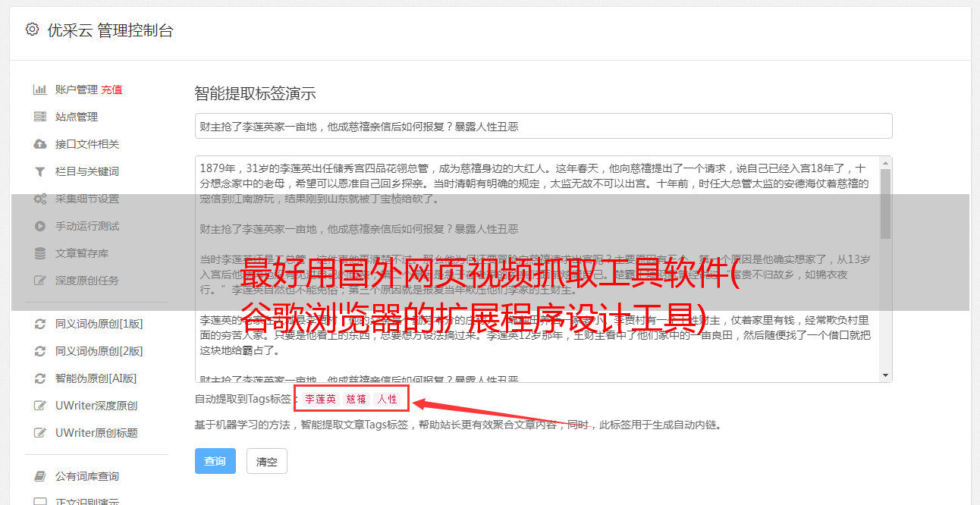
Task: Click the textarea scrollbar up arrow
Action: click(x=885, y=163)
